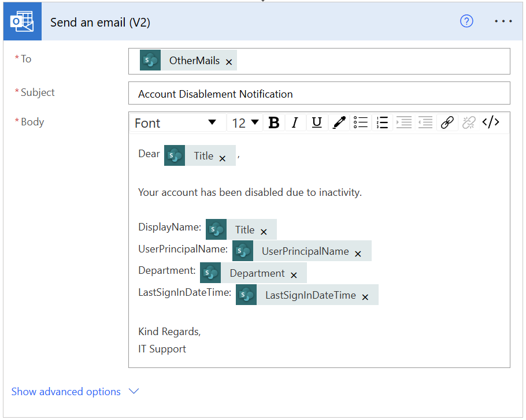The height and width of the screenshot is (420, 526).
Task: Switch to HTML code view
Action: coord(491,122)
